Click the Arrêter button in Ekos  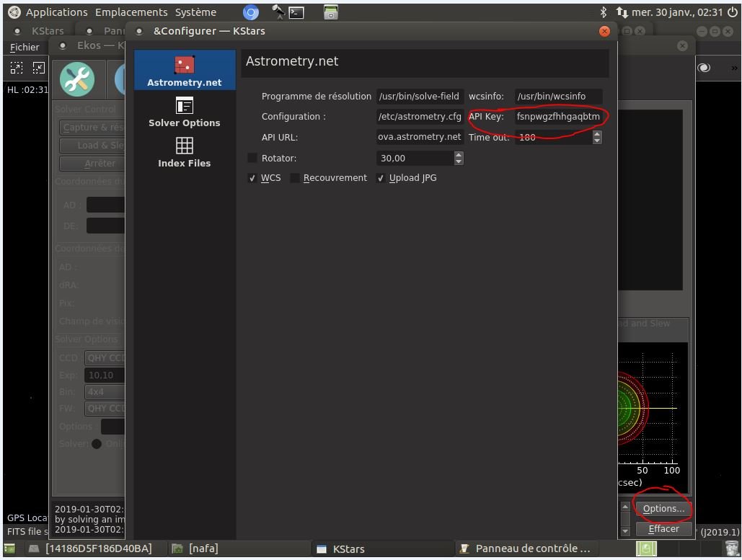[x=92, y=163]
